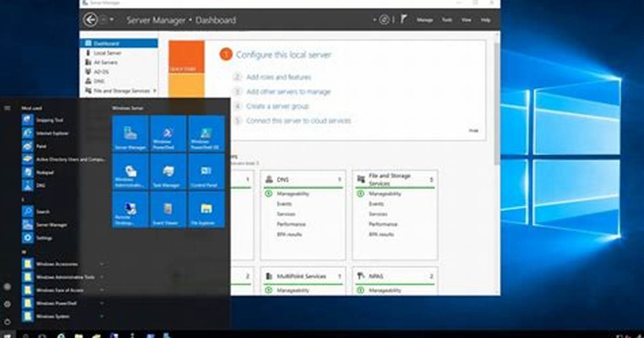Click Add roles and features link
This screenshot has height=338, width=644.
[x=278, y=77]
